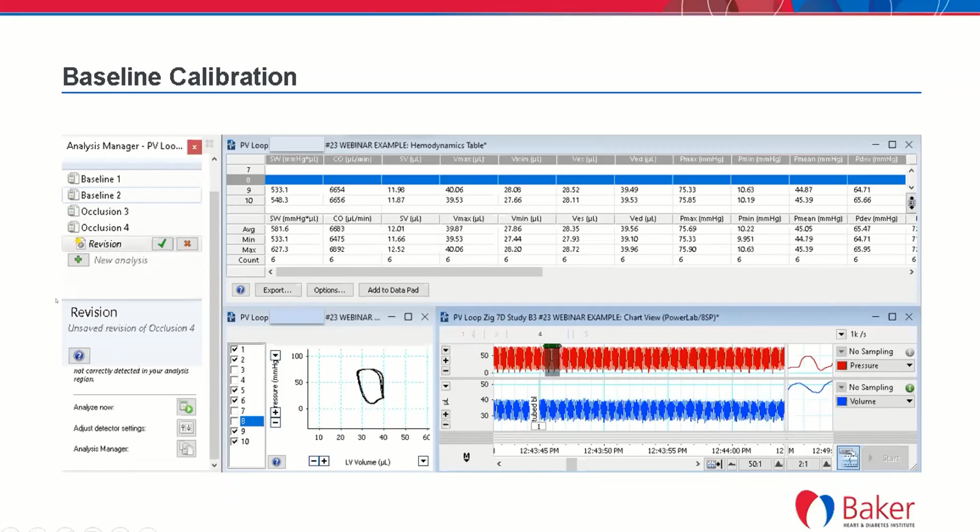The height and width of the screenshot is (532, 980).
Task: Click the Analyze now icon
Action: (186, 407)
